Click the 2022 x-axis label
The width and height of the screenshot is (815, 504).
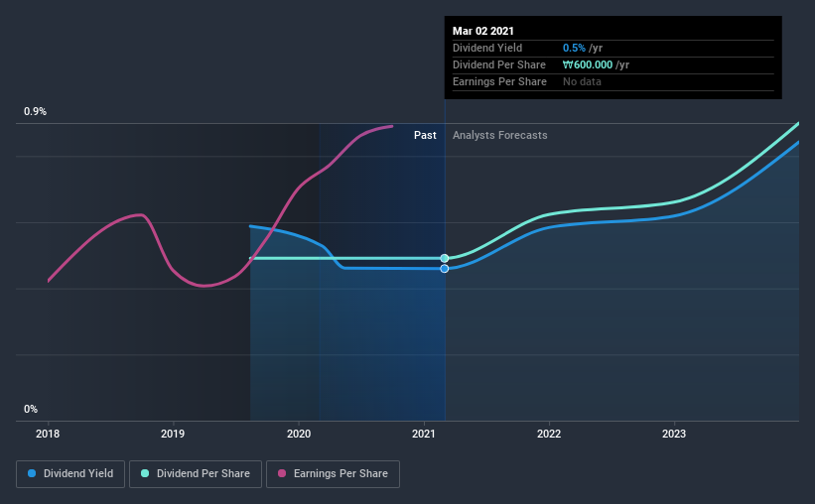click(549, 434)
